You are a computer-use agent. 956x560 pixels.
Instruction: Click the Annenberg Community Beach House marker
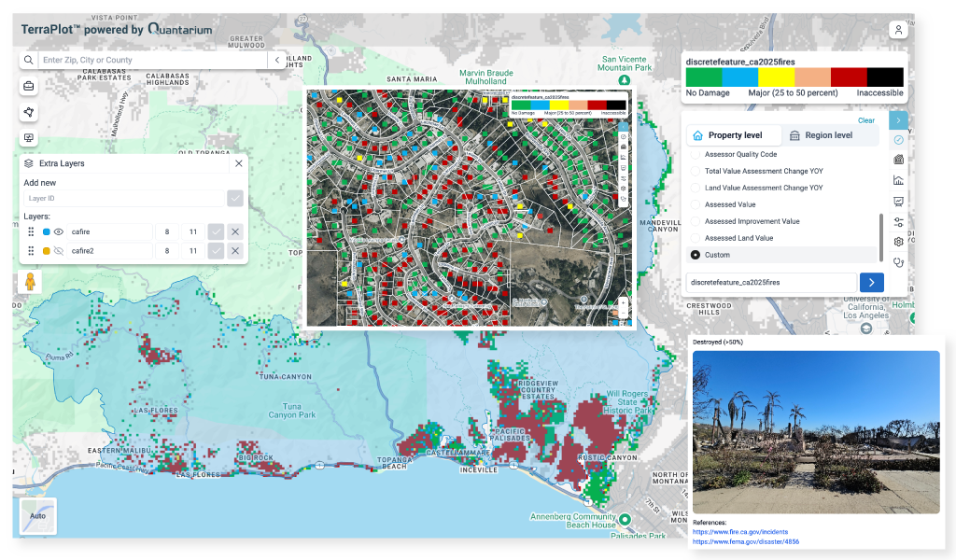[625, 520]
